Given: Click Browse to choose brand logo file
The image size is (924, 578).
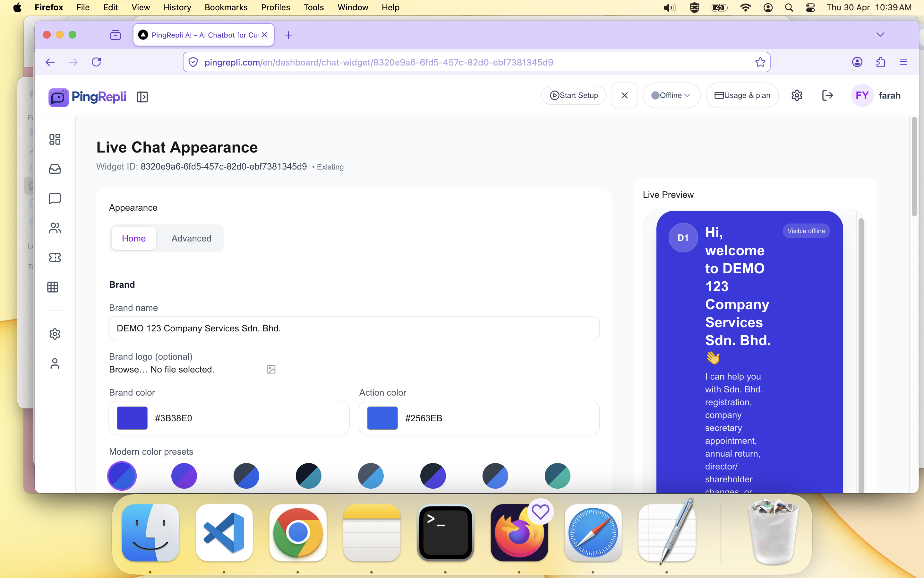Looking at the screenshot, I should point(128,369).
